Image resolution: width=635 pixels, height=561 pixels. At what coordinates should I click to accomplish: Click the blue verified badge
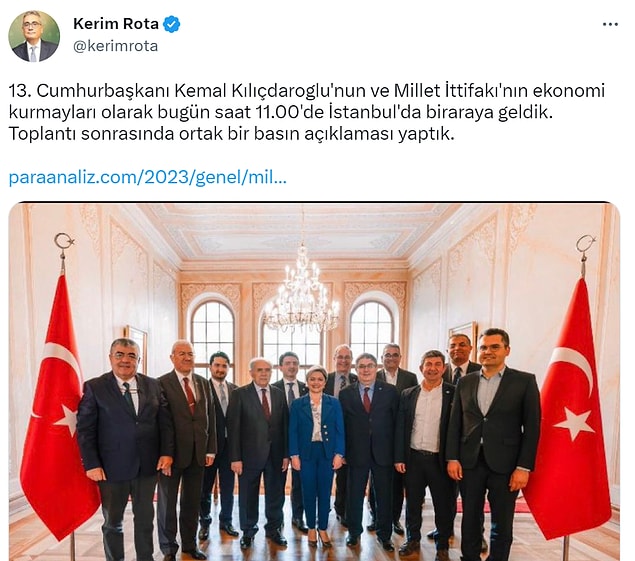[x=171, y=25]
